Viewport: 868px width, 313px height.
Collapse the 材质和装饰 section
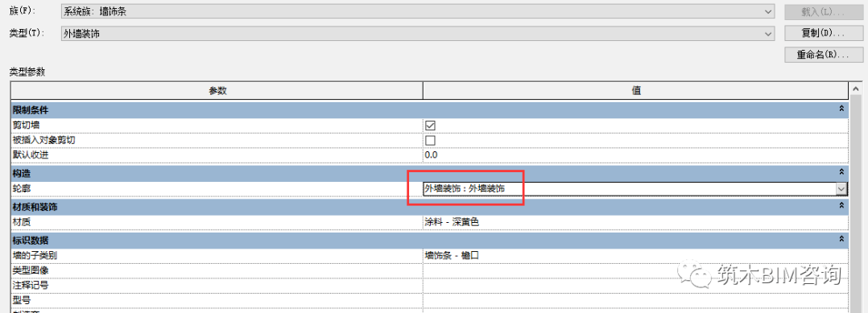(x=841, y=206)
